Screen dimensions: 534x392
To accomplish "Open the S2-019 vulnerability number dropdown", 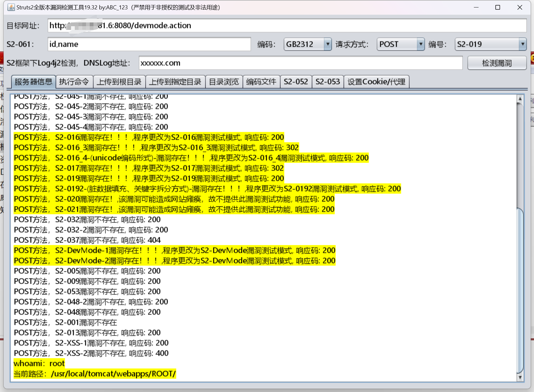I will [x=522, y=44].
